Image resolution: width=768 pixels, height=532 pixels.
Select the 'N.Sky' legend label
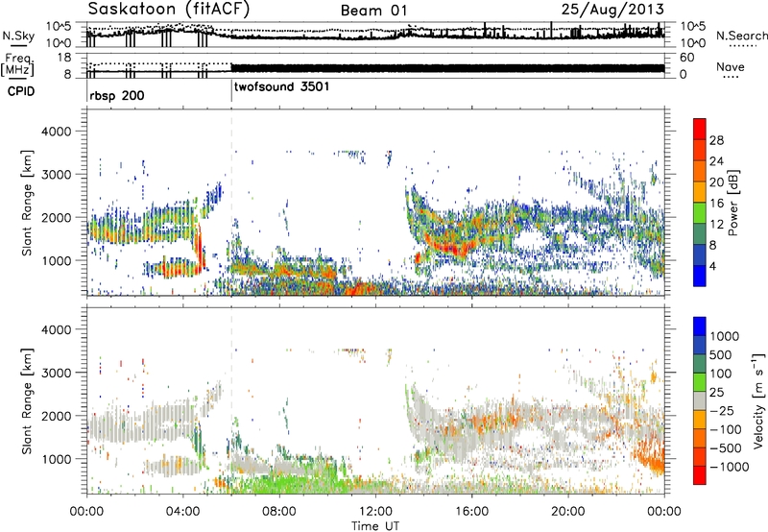18,36
